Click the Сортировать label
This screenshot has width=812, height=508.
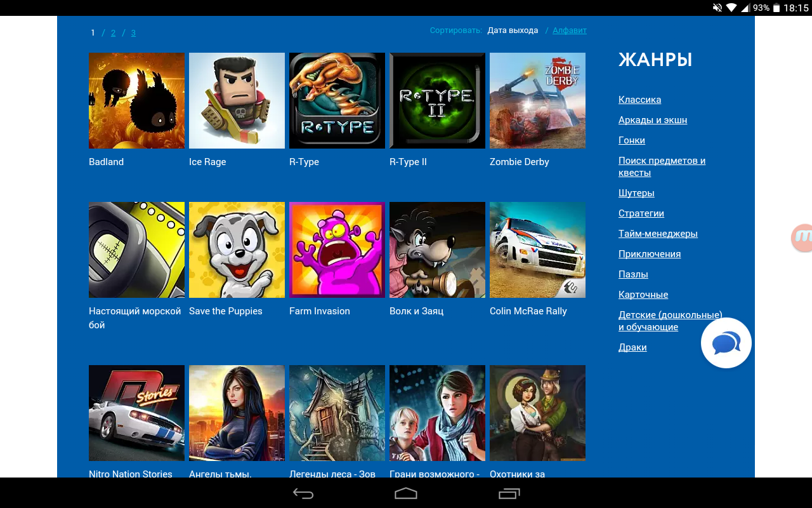tap(455, 30)
